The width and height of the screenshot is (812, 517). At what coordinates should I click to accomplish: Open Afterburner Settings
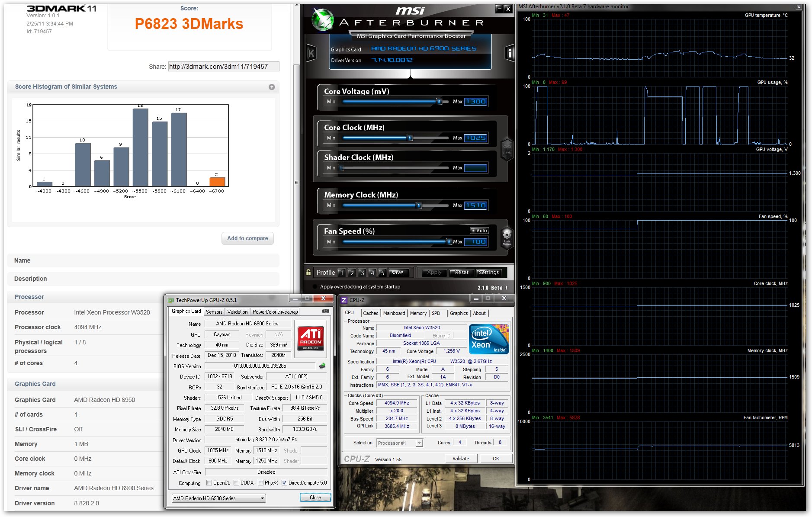489,273
